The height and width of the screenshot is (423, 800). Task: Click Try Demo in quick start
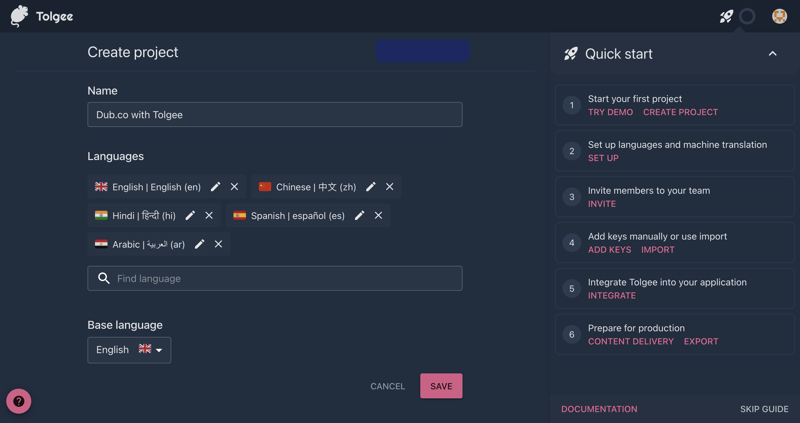pos(610,112)
